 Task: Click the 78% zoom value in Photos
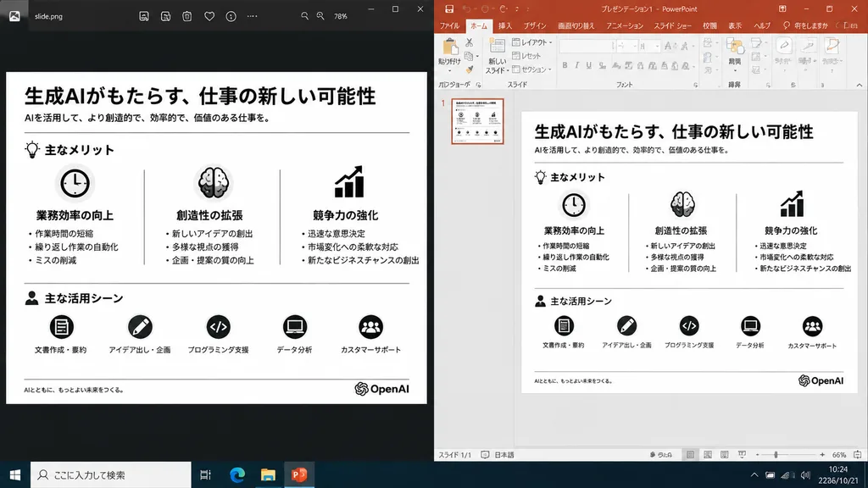[341, 17]
